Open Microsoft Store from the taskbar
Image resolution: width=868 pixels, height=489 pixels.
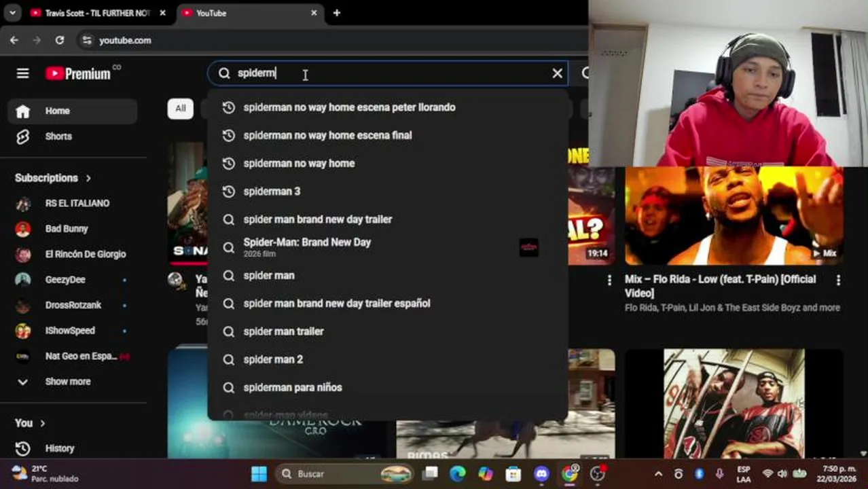pyautogui.click(x=513, y=473)
